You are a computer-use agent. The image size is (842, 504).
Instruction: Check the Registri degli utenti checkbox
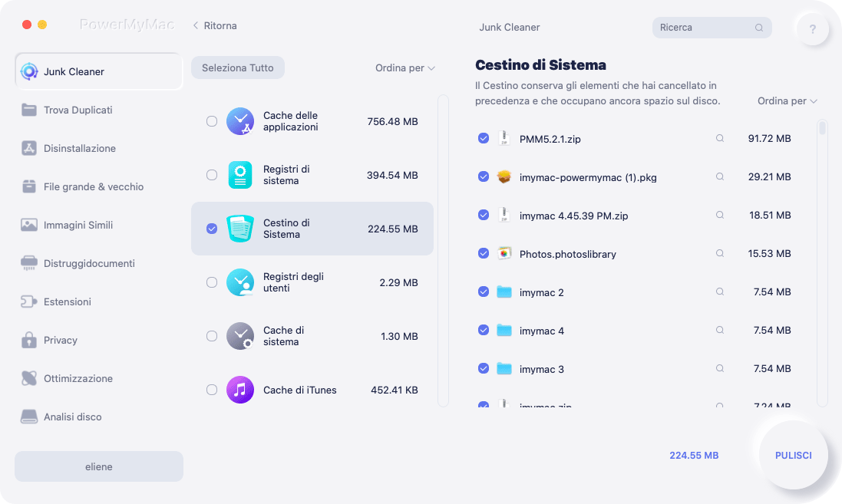pos(212,282)
